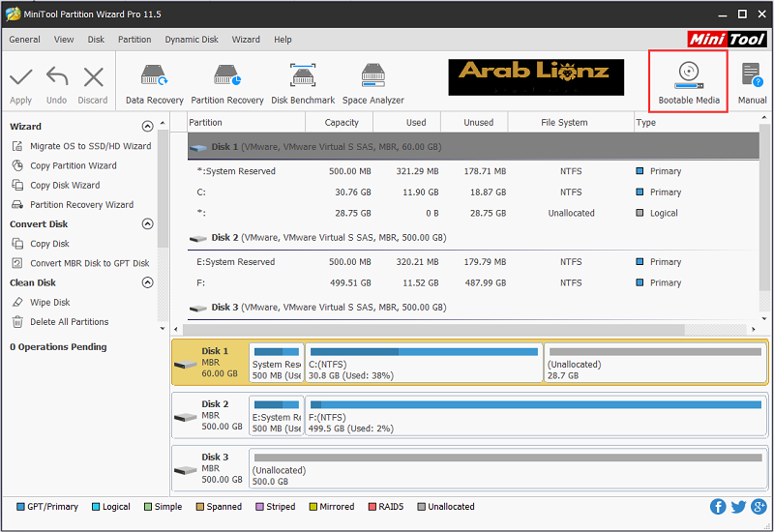Collapse the Clean Disk section
774x532 pixels.
tap(147, 282)
